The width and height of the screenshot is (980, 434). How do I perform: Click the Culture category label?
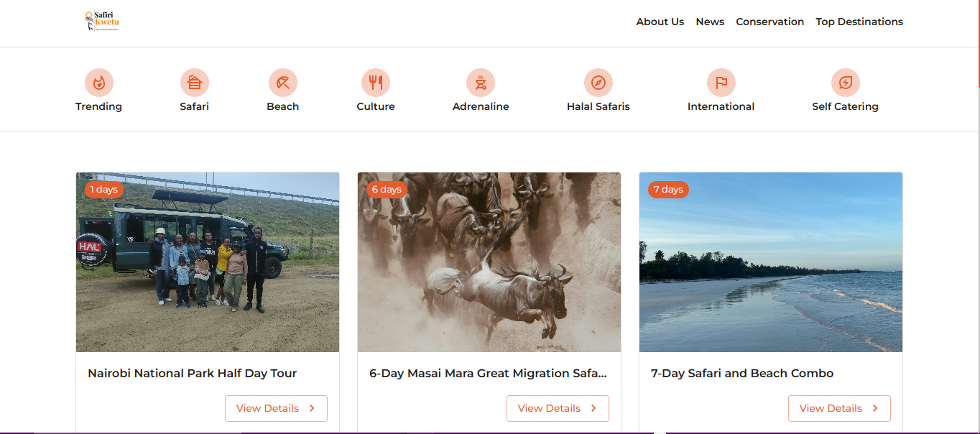[x=376, y=106]
